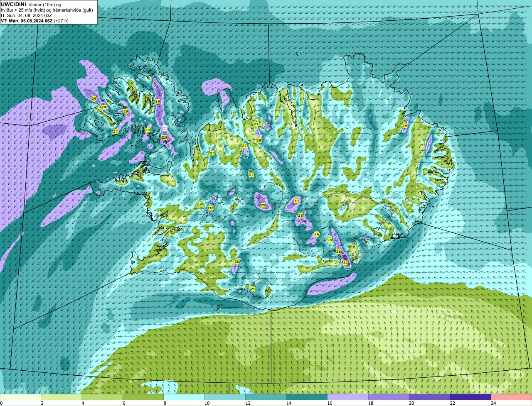532x406 pixels.
Task: Click the legend tick value 24
Action: coord(493,403)
